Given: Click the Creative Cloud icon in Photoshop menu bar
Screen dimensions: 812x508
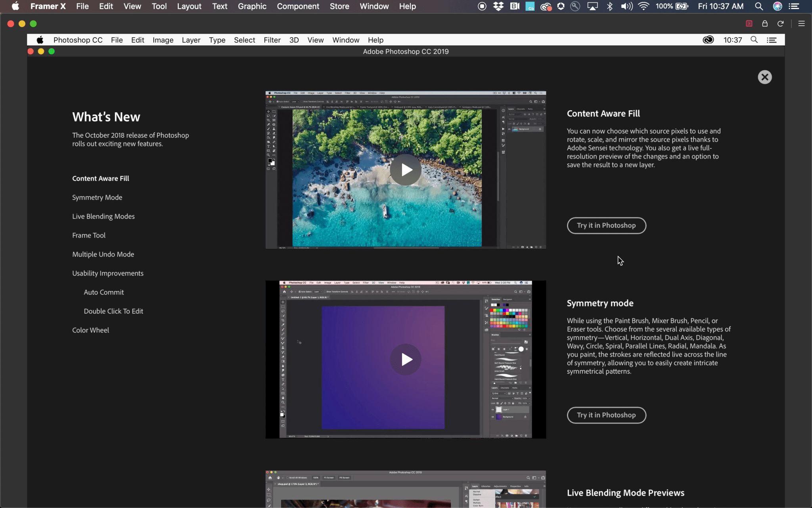Looking at the screenshot, I should click(x=708, y=40).
